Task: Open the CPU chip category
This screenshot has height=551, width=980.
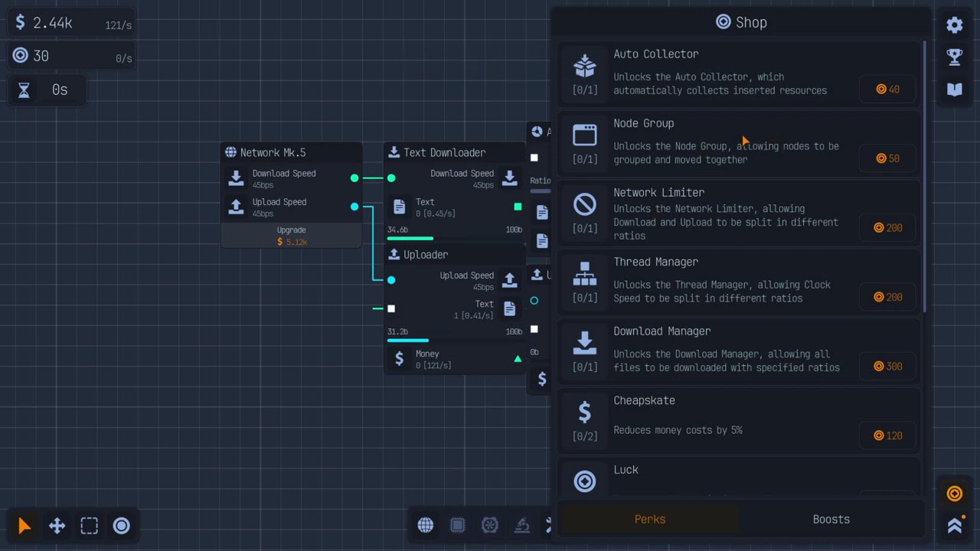Action: pos(458,525)
